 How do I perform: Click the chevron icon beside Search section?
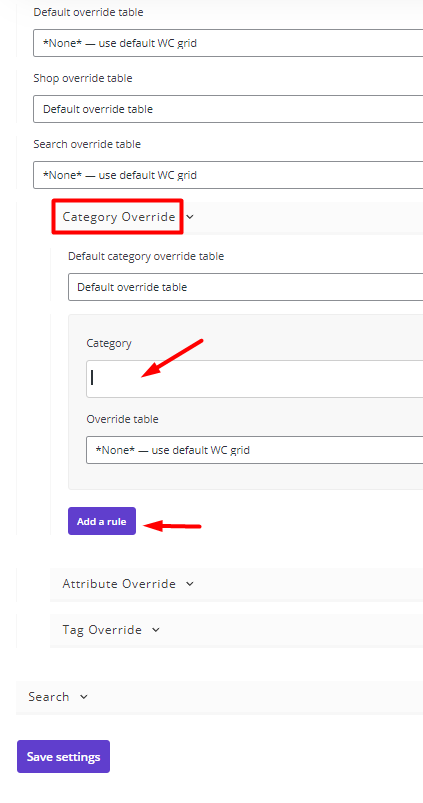(84, 697)
